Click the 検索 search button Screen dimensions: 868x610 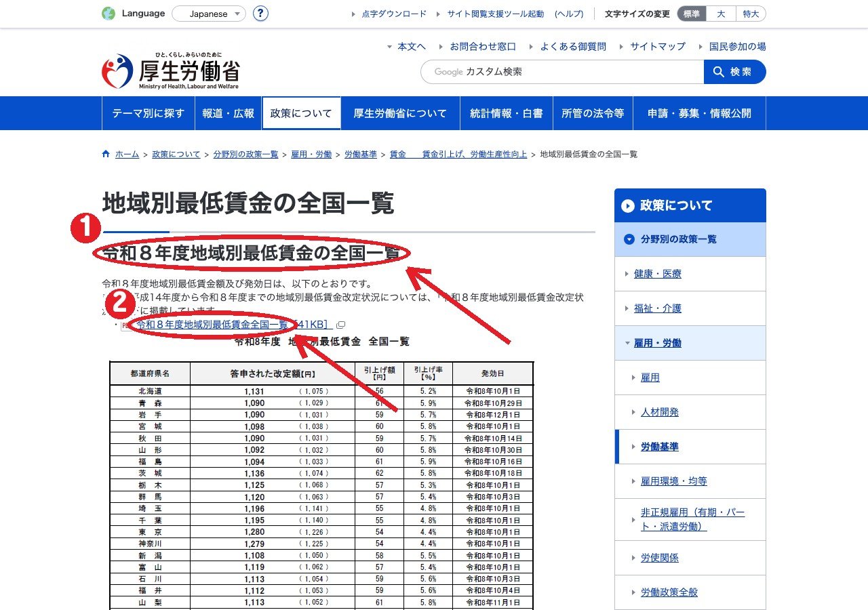(735, 72)
